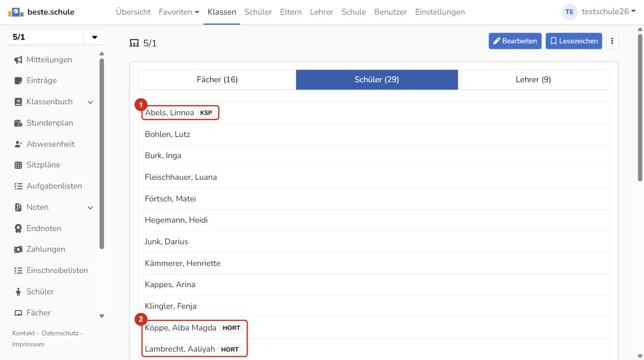This screenshot has width=644, height=360.
Task: Click the list icon beside Einschreibelisten
Action: coord(18,270)
